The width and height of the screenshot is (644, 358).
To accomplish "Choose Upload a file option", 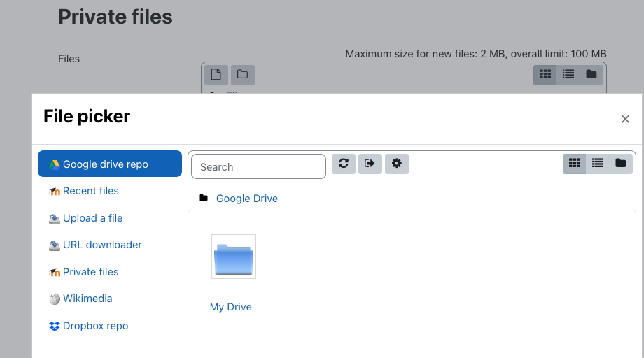I will coord(92,217).
